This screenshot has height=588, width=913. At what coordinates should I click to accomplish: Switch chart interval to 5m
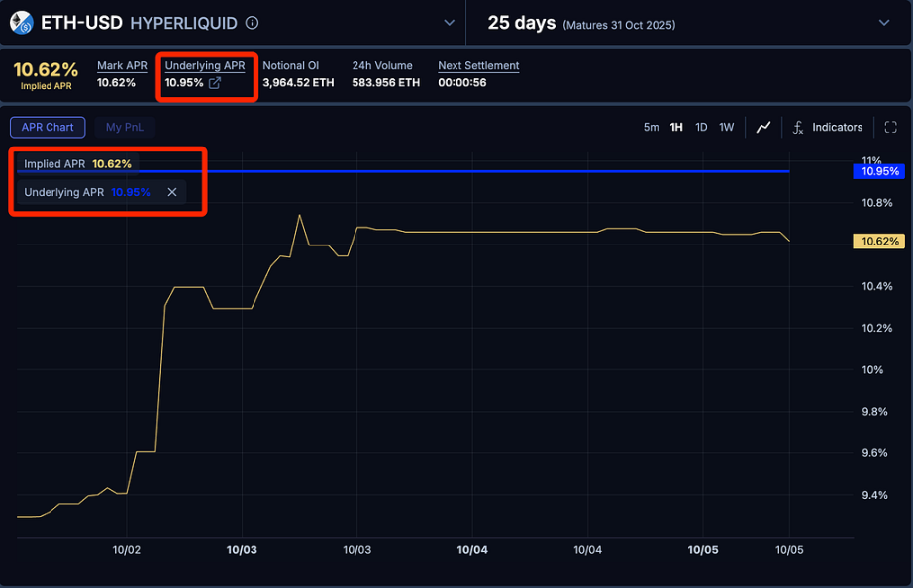tap(651, 127)
